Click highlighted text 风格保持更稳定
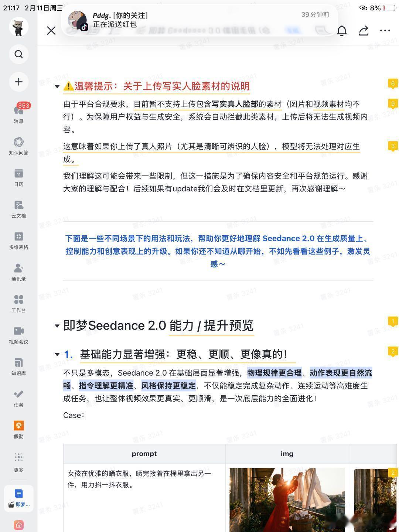399x532 pixels. tap(168, 386)
